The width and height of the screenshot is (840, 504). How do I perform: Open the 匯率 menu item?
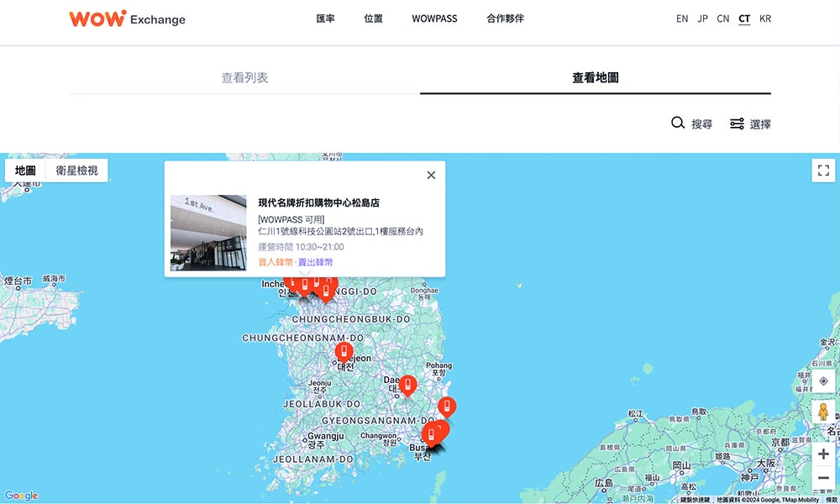tap(325, 18)
